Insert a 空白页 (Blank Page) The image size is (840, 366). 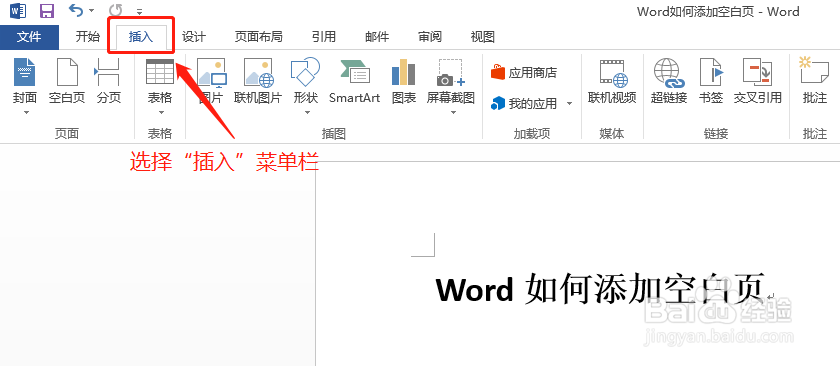(67, 81)
